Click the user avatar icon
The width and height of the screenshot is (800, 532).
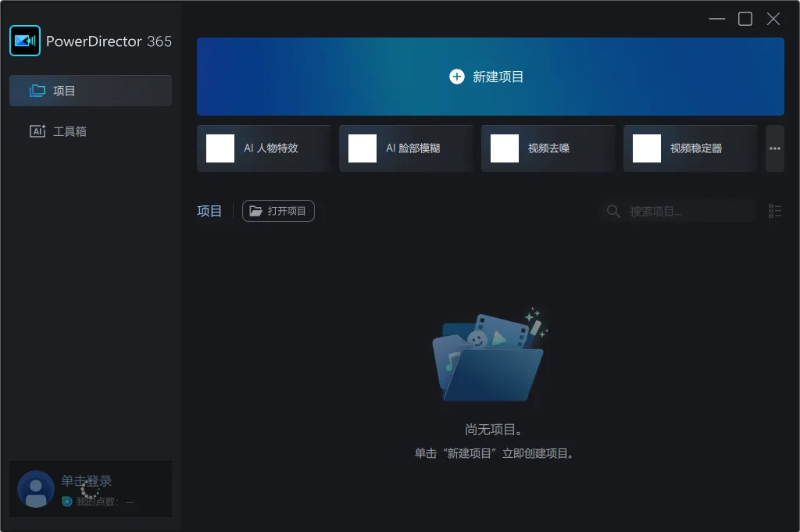[x=36, y=489]
